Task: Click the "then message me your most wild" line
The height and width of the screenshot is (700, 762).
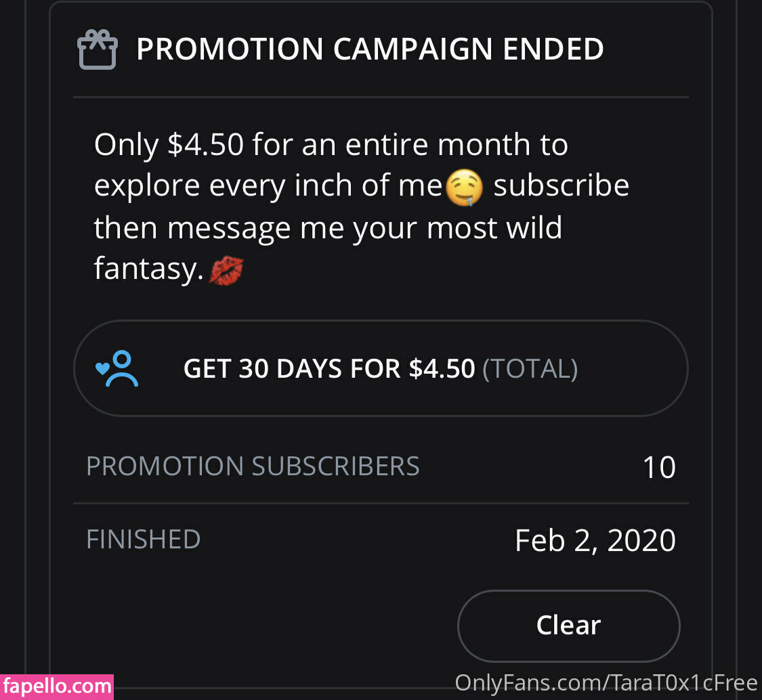Action: point(328,228)
